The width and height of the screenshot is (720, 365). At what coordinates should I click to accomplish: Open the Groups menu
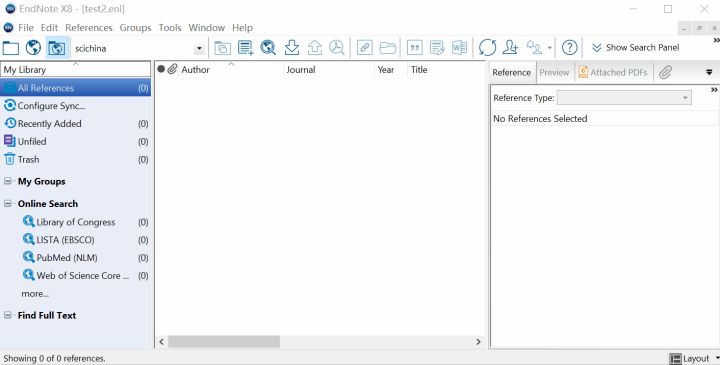coord(135,28)
